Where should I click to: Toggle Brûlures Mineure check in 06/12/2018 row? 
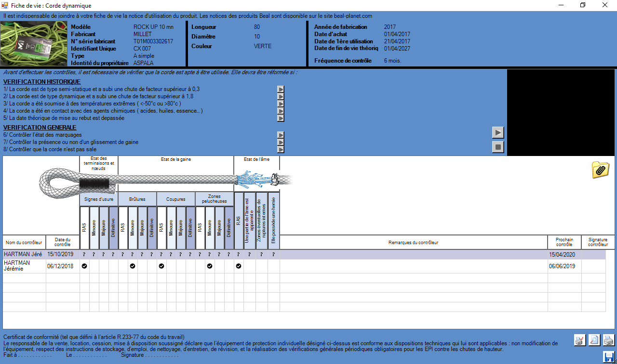133,266
